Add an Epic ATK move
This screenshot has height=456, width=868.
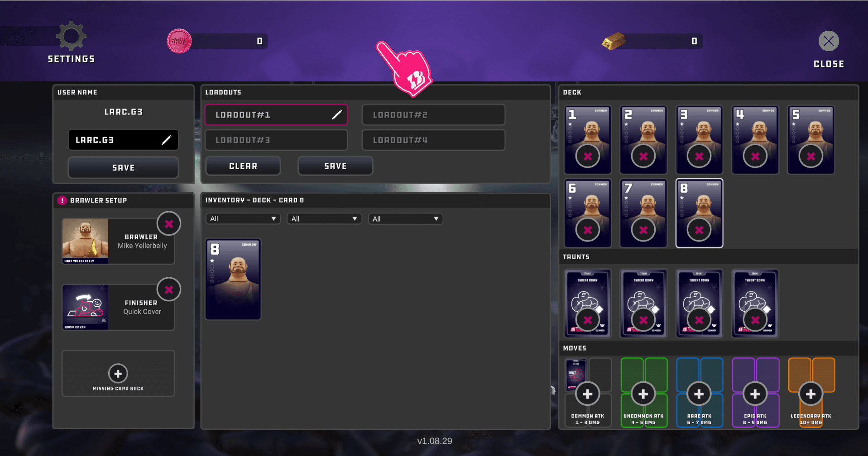755,394
